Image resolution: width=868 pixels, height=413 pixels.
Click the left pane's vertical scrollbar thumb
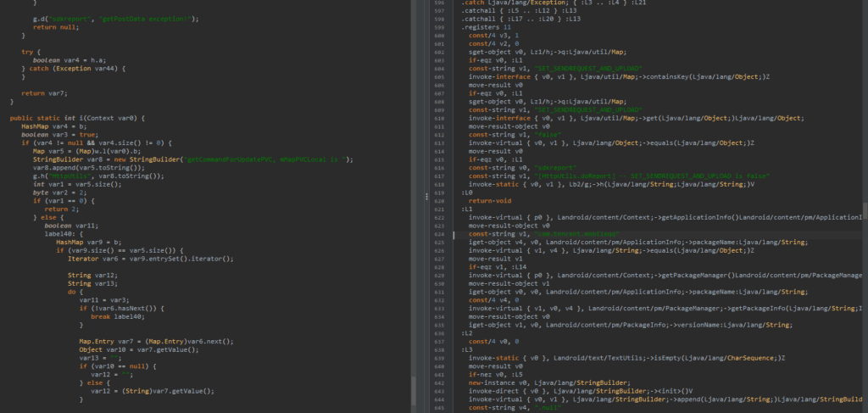[x=414, y=390]
